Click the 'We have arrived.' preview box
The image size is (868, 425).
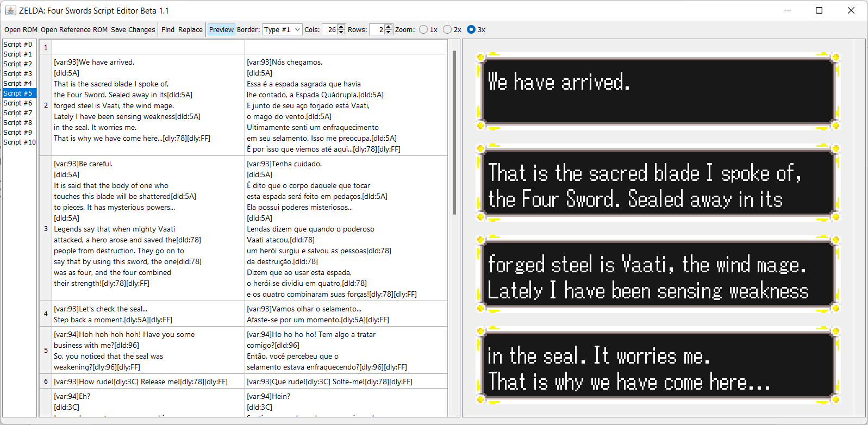click(658, 91)
